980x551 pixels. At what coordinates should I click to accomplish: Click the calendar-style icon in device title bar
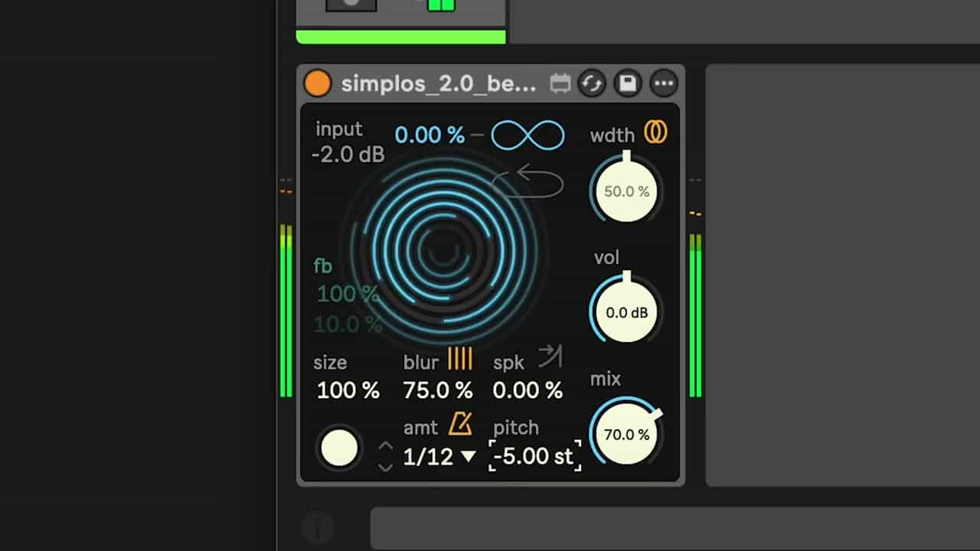(x=560, y=83)
